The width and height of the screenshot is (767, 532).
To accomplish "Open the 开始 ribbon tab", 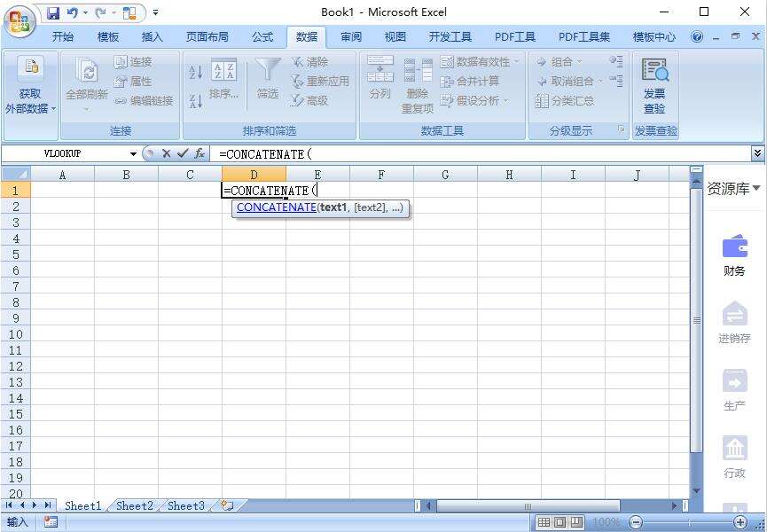I will click(63, 36).
